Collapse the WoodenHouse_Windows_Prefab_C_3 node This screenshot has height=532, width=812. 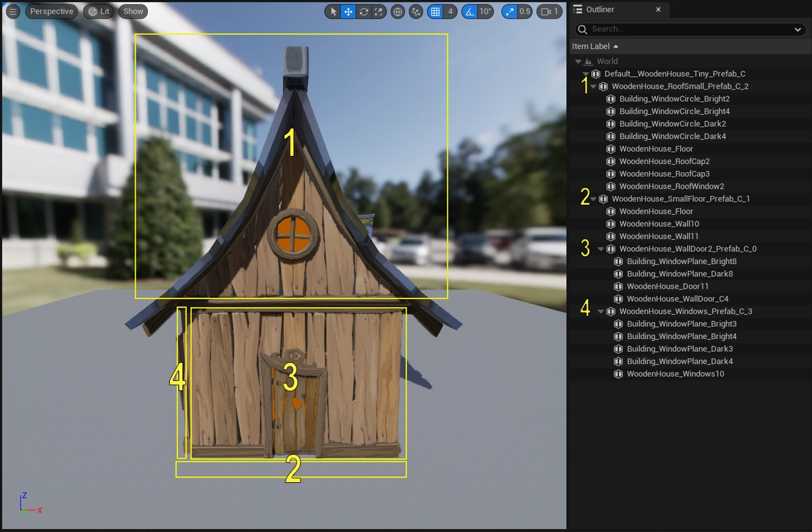pos(601,312)
